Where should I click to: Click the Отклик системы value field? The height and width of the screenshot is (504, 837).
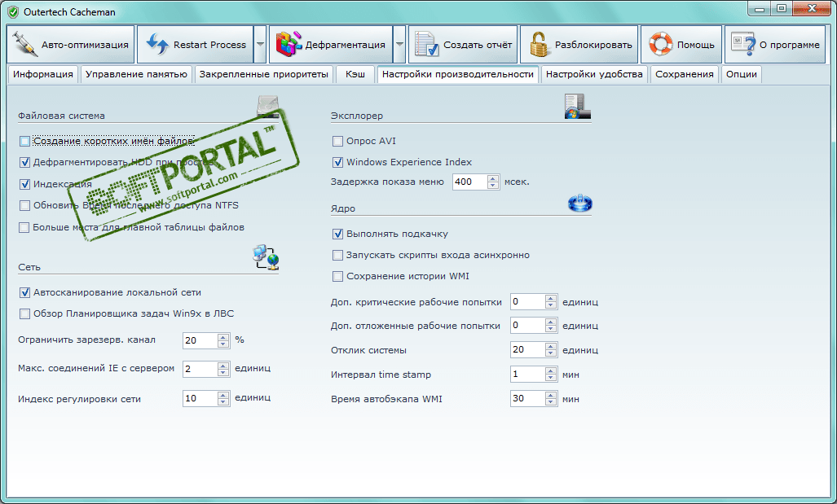[527, 350]
